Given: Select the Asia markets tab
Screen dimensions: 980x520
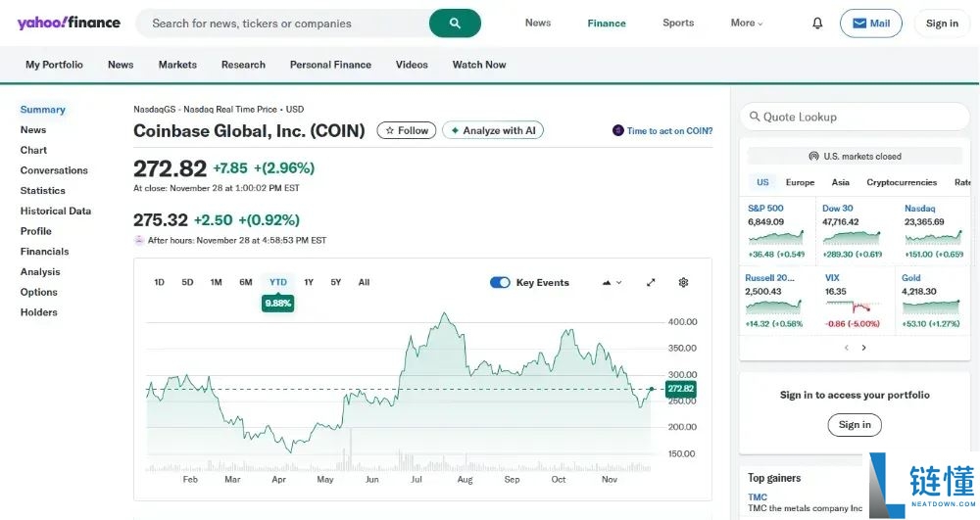Looking at the screenshot, I should coord(841,182).
